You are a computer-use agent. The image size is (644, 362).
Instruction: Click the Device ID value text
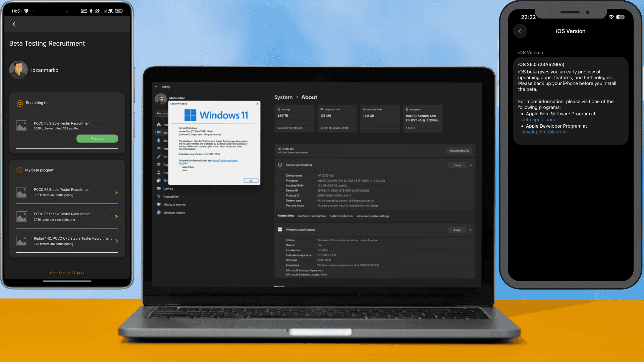click(x=344, y=191)
